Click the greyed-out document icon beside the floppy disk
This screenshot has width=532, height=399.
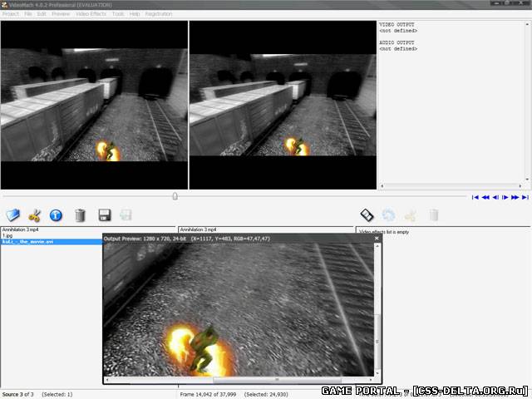(126, 214)
